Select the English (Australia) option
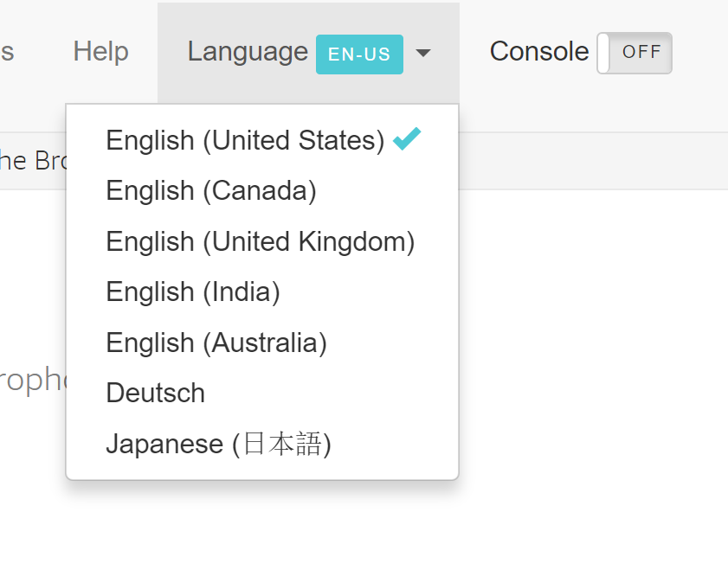 pyautogui.click(x=216, y=343)
